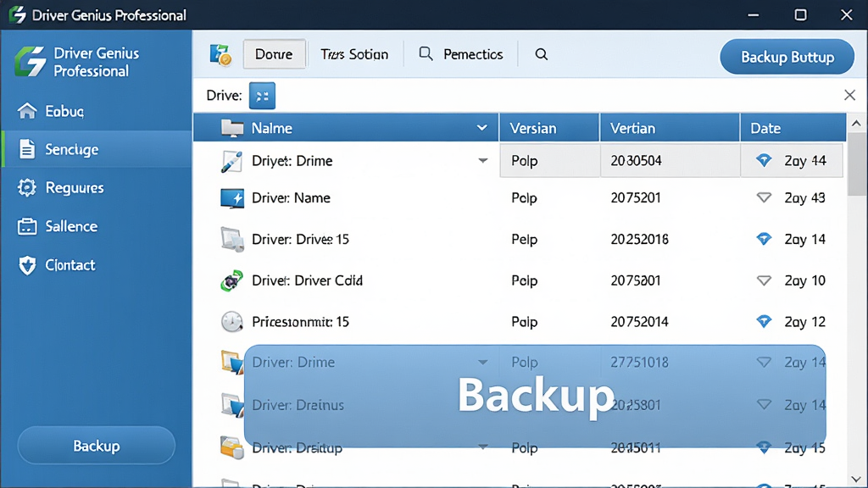
Task: Select the Driver: Driver Cdid text
Action: (307, 280)
